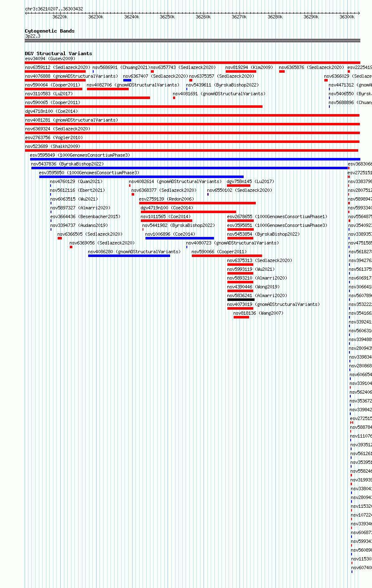Viewport: 372px width, 588px height.
Task: Select variant nsv6375357 (Sedlazeck2020)
Action: pos(222,76)
